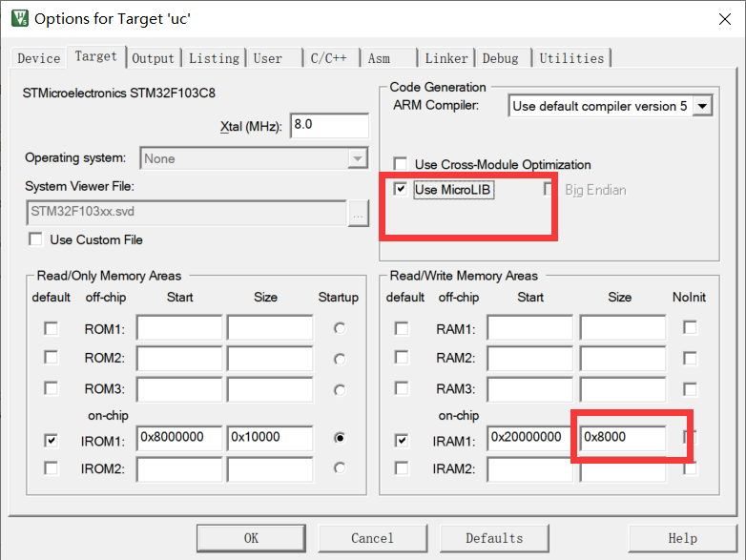
Task: Click the IROM2 Start field
Action: click(x=179, y=468)
